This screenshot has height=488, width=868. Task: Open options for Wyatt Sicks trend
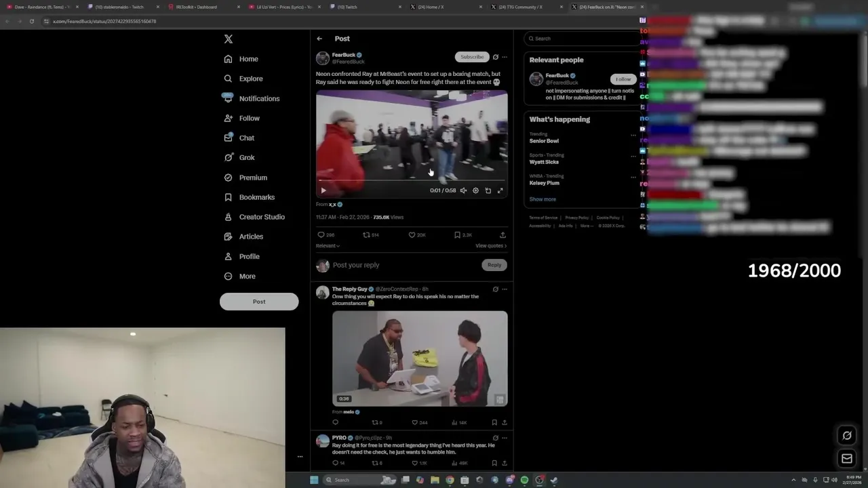(x=633, y=156)
